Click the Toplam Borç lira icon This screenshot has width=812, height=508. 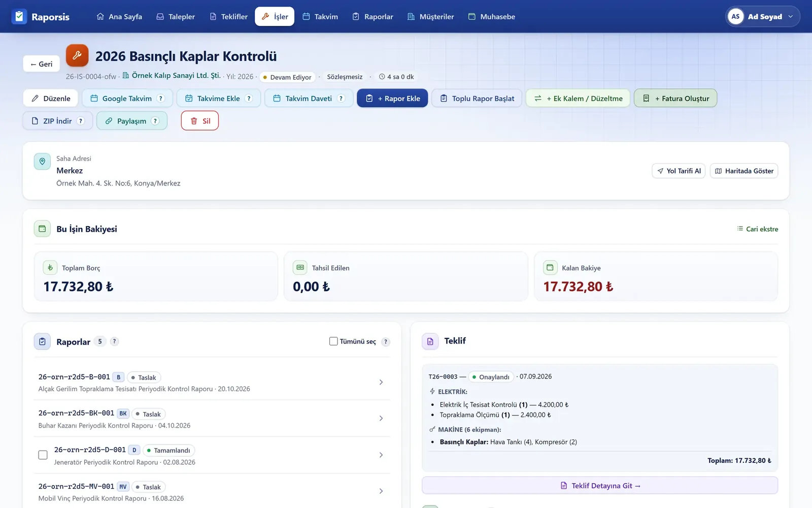pyautogui.click(x=50, y=268)
